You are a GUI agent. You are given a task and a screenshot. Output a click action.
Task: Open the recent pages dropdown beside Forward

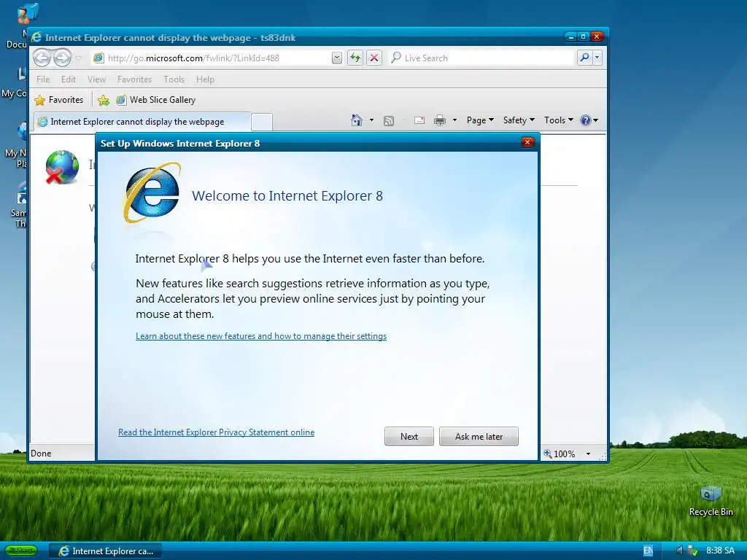click(x=79, y=58)
